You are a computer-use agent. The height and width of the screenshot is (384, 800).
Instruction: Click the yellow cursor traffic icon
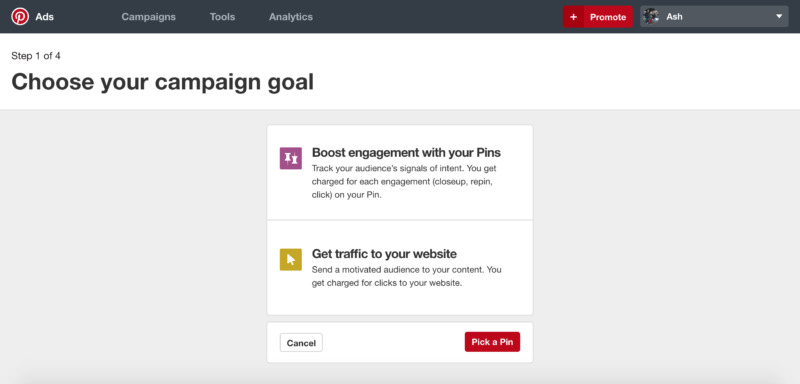click(291, 259)
